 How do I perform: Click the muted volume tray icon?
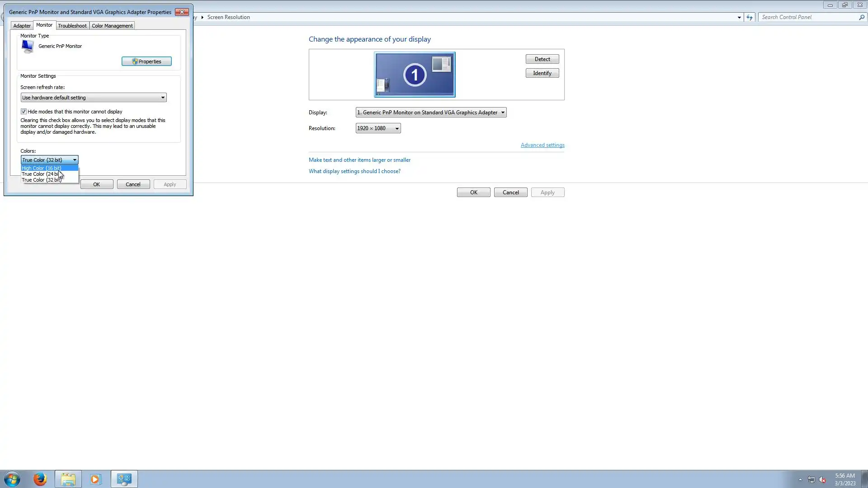pyautogui.click(x=822, y=479)
